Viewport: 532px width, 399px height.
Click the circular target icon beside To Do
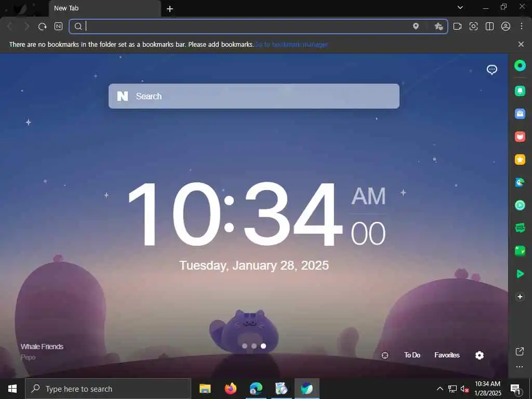coord(385,355)
